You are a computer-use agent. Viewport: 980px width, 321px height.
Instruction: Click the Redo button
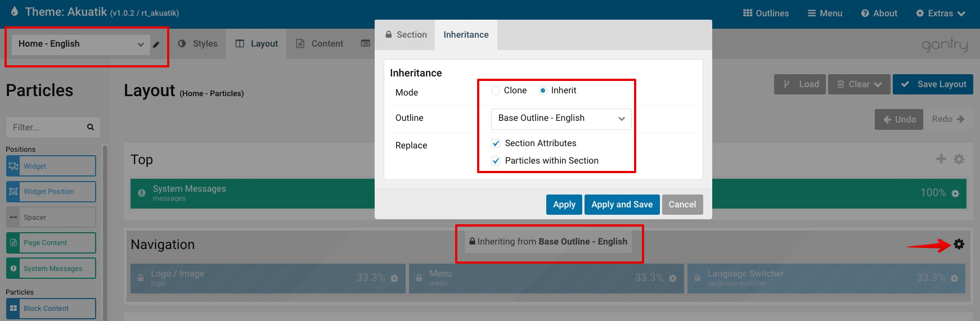point(948,119)
